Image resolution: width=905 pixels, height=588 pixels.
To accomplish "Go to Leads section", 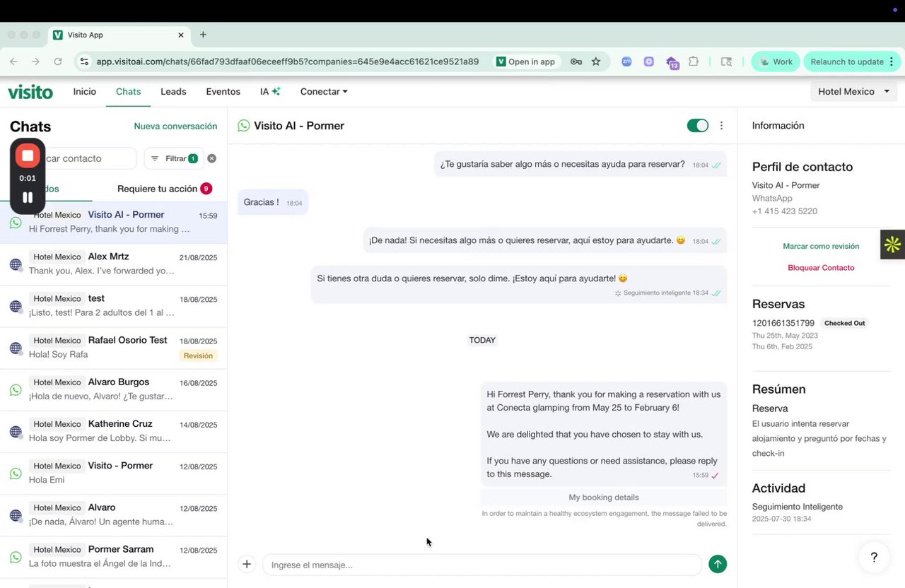I will [173, 92].
